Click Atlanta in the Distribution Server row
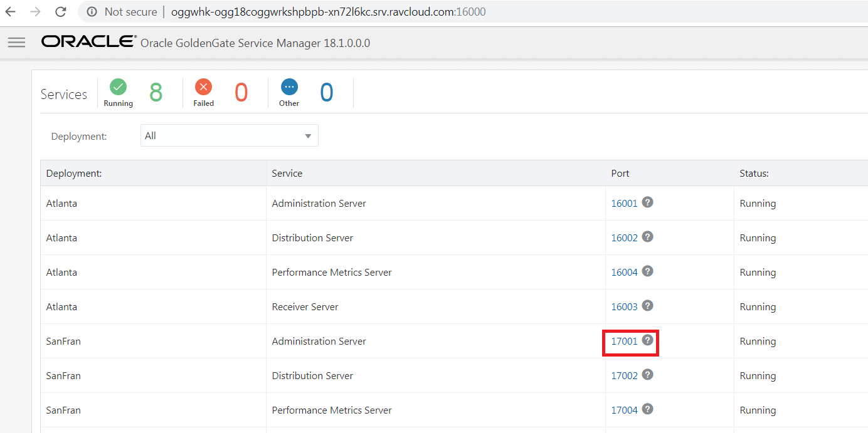This screenshot has height=433, width=868. 61,238
